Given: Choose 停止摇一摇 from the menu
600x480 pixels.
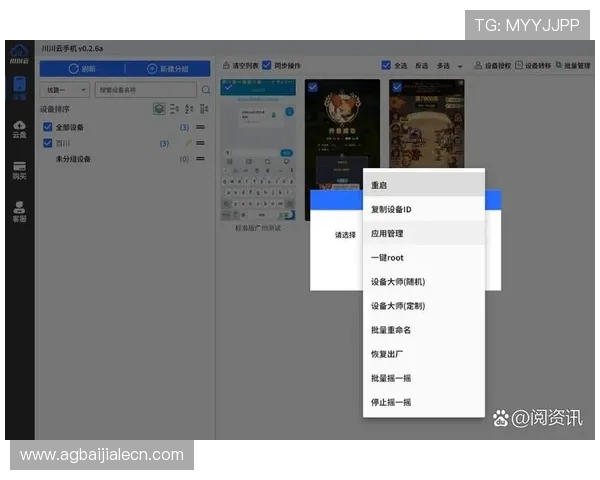Looking at the screenshot, I should click(x=424, y=402).
